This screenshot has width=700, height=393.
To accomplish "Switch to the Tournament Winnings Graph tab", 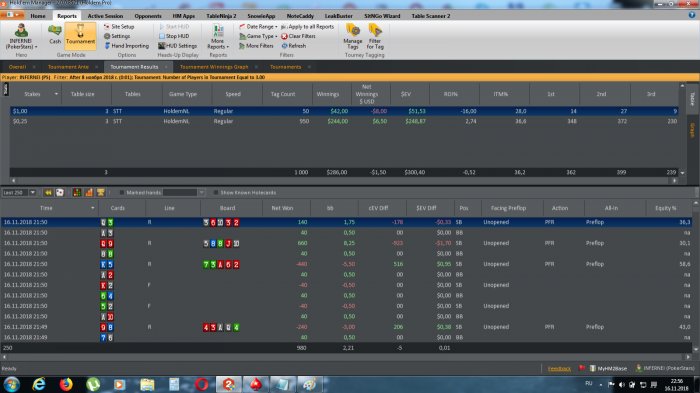I will coord(214,67).
